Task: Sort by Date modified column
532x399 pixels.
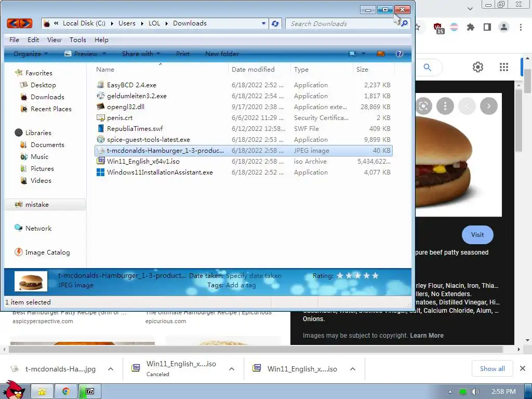Action: coord(259,70)
